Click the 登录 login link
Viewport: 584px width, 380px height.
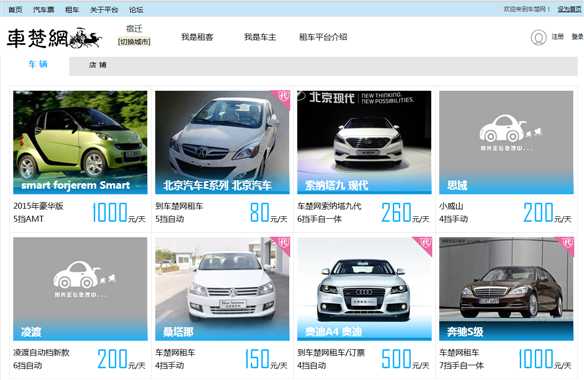point(577,37)
